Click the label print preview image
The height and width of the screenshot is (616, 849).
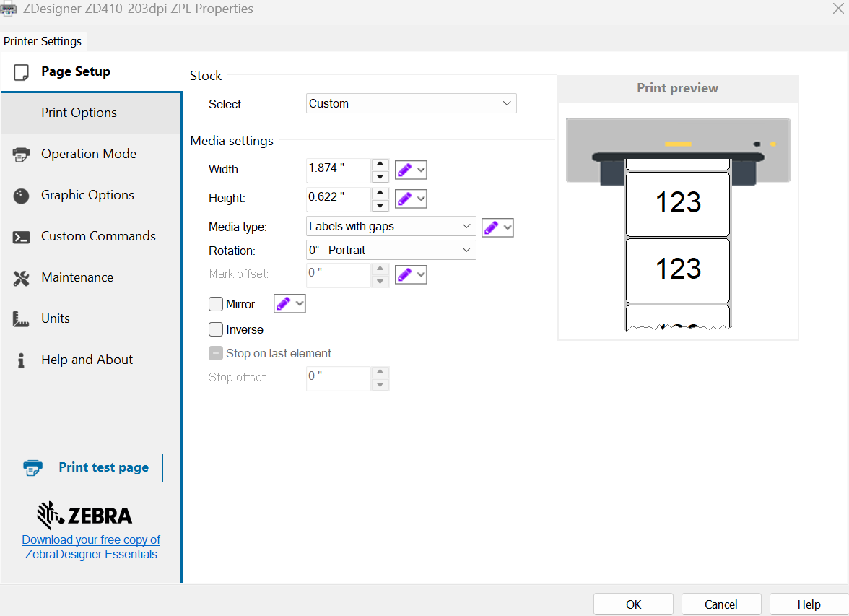tap(678, 225)
